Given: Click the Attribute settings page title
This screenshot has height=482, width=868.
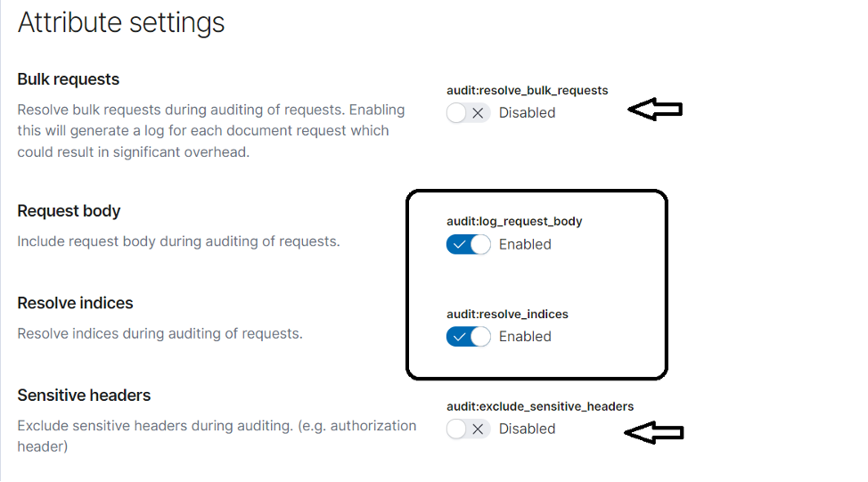Looking at the screenshot, I should tap(121, 22).
